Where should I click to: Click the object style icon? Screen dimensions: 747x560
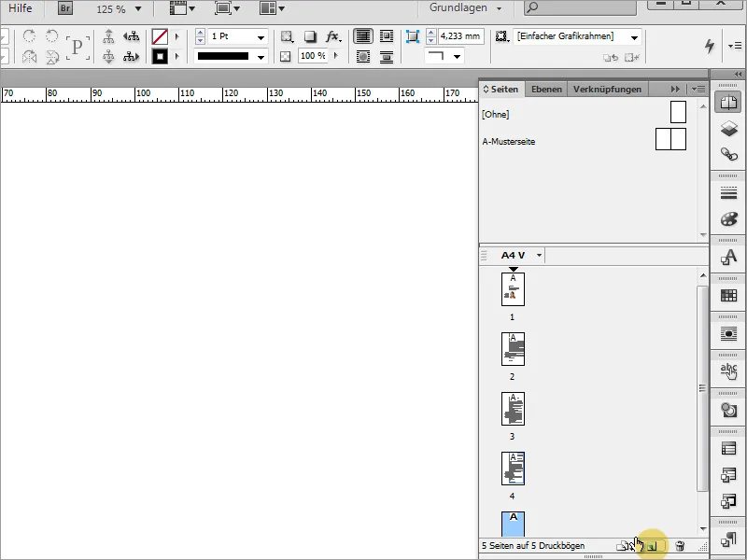pyautogui.click(x=501, y=36)
